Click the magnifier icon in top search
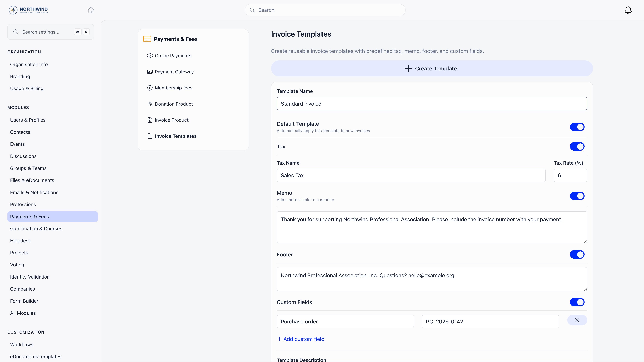644x362 pixels. [252, 10]
